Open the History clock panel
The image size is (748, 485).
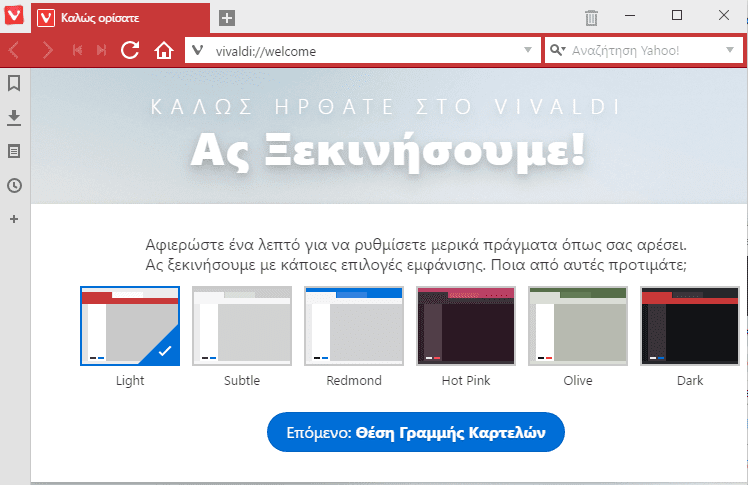(14, 186)
